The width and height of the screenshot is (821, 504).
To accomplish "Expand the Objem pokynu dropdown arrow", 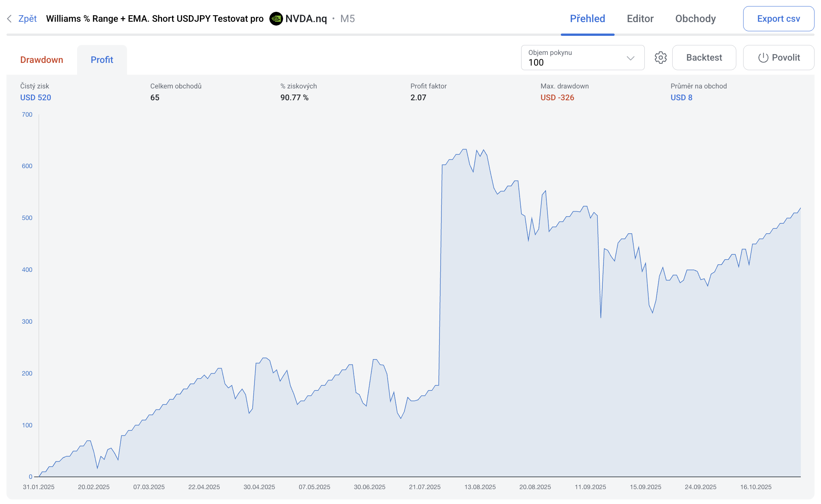I will (630, 58).
